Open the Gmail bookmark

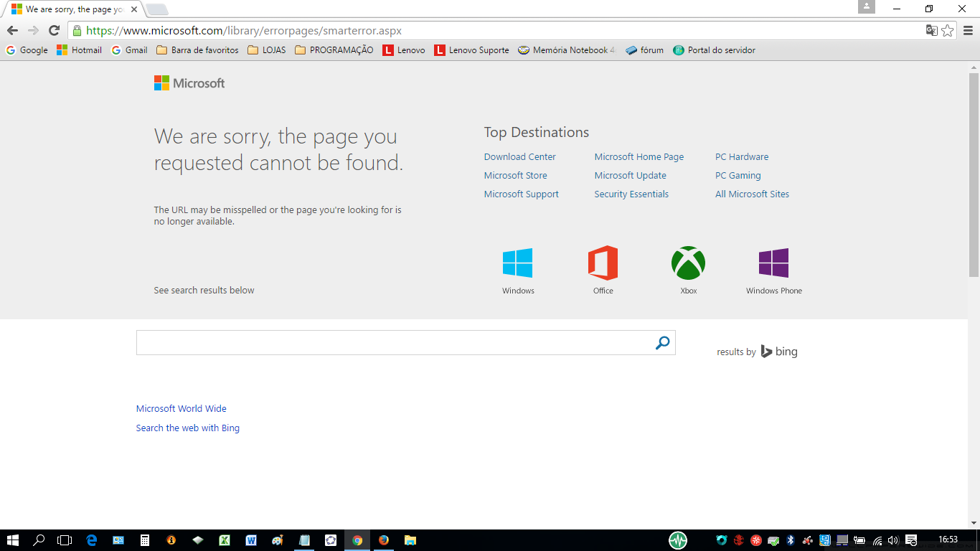[129, 50]
